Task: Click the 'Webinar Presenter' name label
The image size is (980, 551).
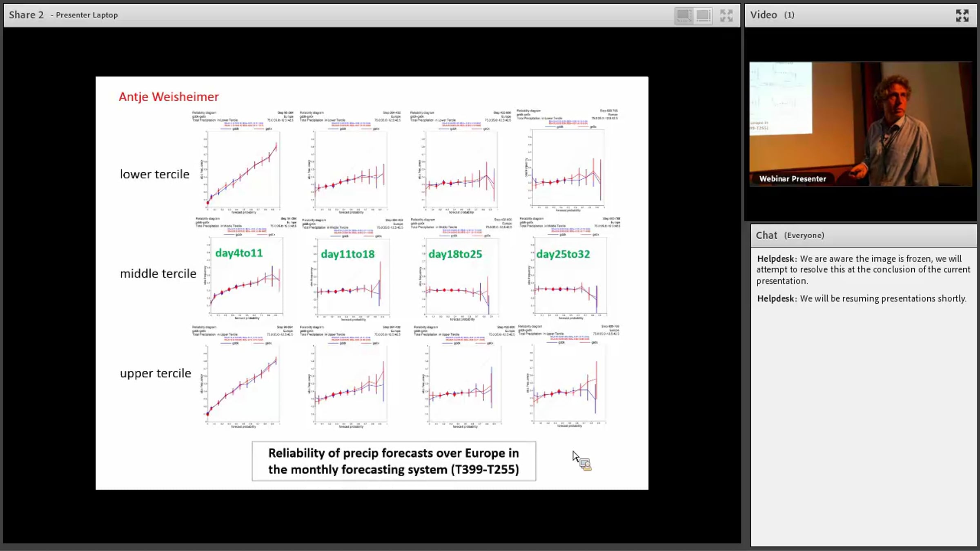Action: pos(792,179)
